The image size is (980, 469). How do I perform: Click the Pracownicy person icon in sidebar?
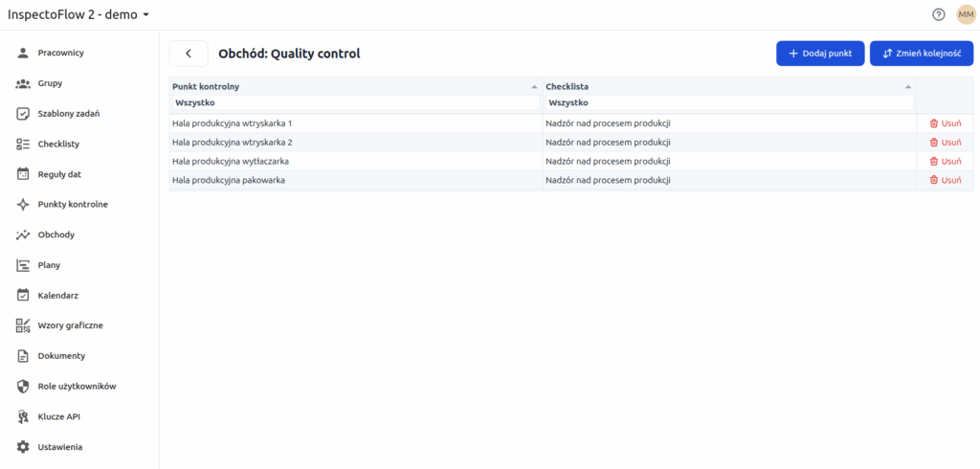pos(24,53)
